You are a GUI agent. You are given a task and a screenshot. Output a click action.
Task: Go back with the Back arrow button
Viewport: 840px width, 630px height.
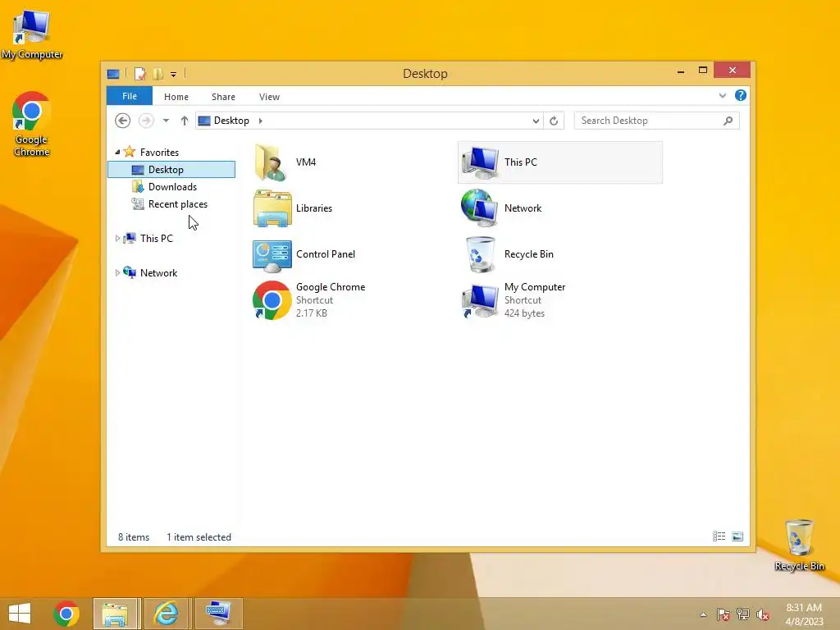click(x=123, y=121)
